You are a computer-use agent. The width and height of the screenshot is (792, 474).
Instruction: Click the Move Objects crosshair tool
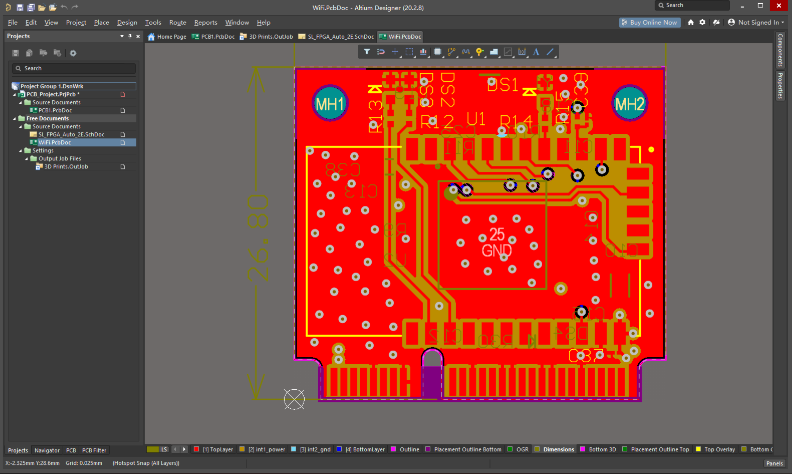point(395,52)
